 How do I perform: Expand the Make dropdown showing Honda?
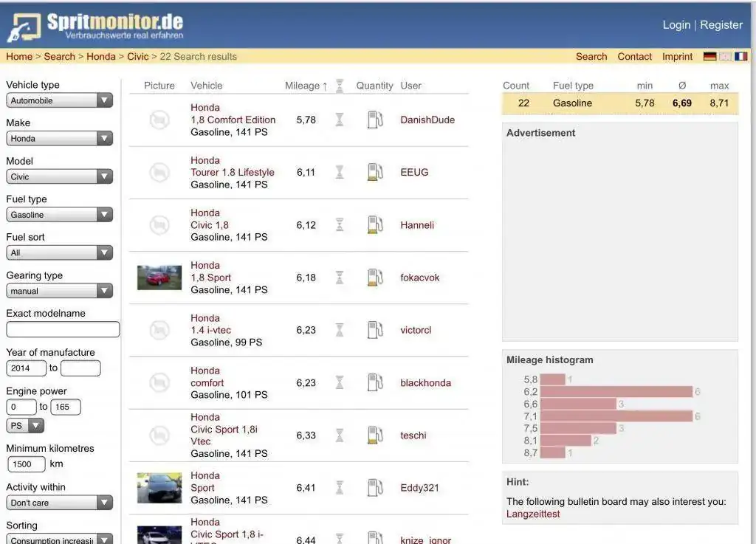(x=59, y=139)
